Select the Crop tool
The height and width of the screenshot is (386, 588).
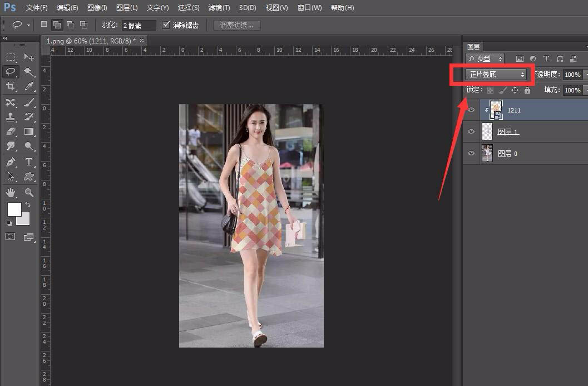click(11, 86)
